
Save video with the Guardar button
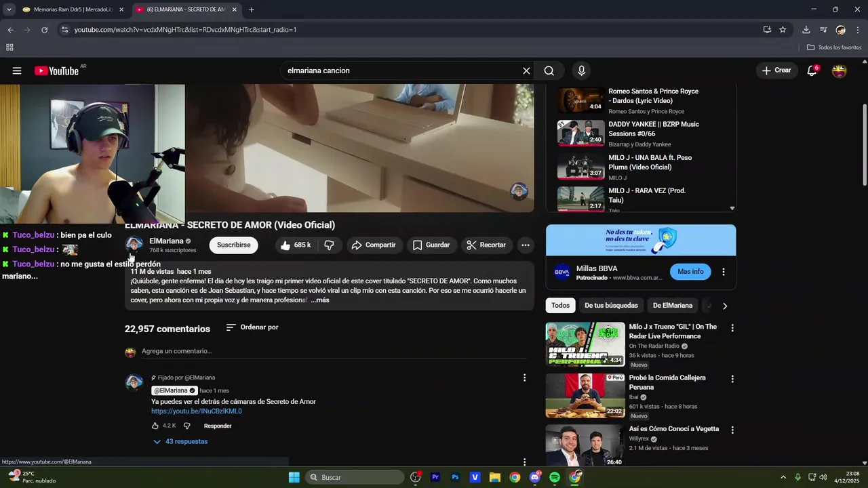pos(431,245)
